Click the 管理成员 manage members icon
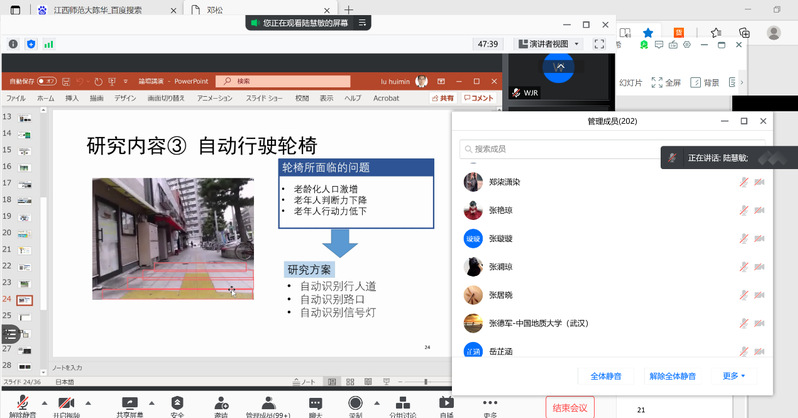The width and height of the screenshot is (798, 418). 266,402
